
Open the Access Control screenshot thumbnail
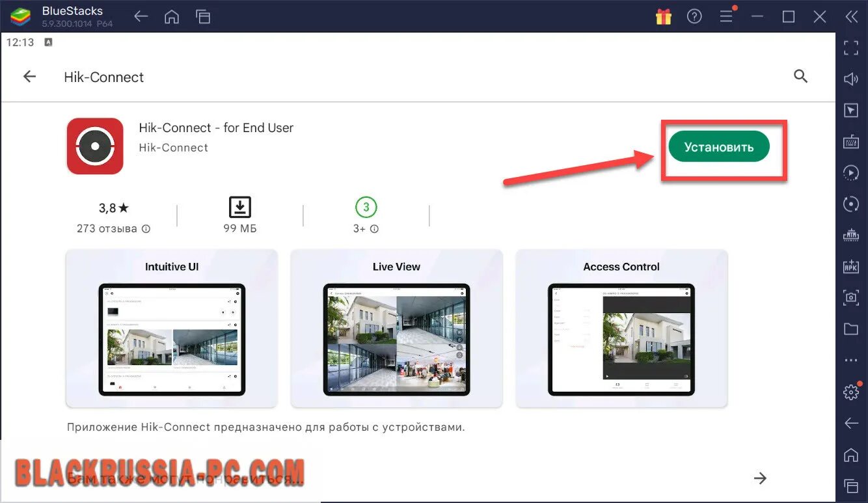621,329
